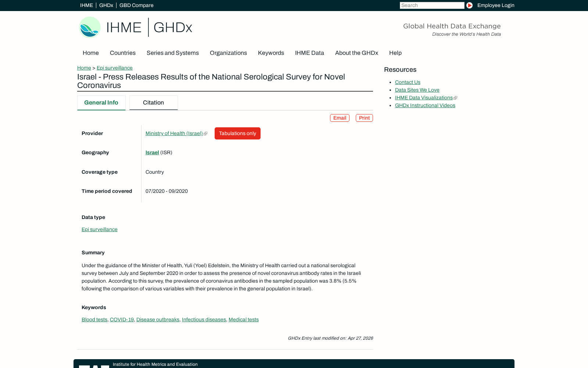Open the Help menu
Viewport: 588px width, 368px height.
point(395,53)
